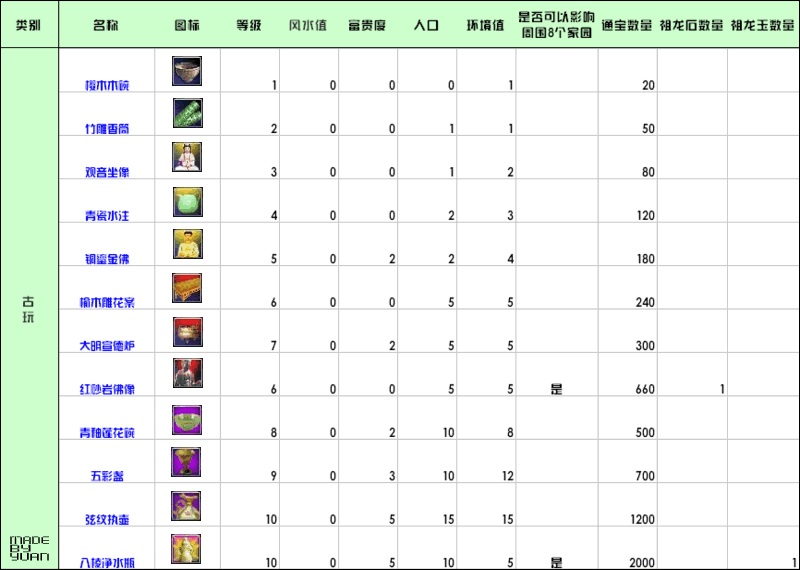Click the 祖龙石数量 column header

(x=691, y=25)
